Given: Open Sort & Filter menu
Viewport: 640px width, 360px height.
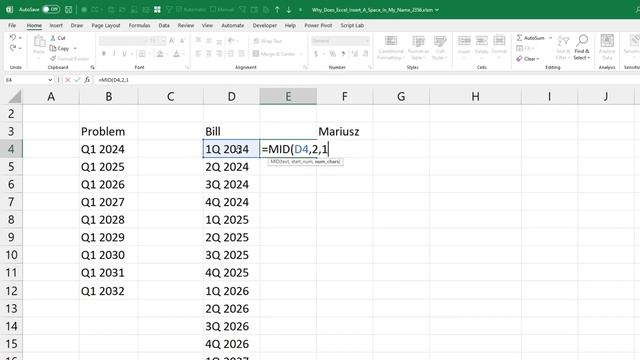Looking at the screenshot, I should [x=563, y=47].
